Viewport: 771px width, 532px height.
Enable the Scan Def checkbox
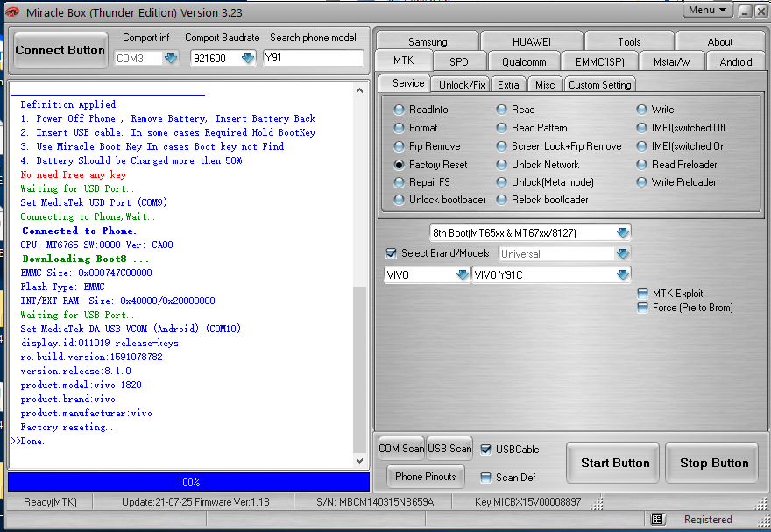pos(485,478)
